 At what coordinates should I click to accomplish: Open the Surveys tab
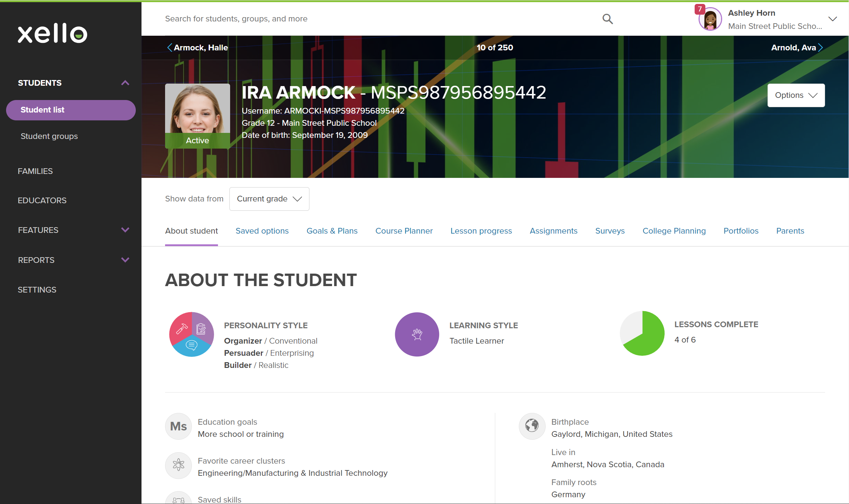610,231
